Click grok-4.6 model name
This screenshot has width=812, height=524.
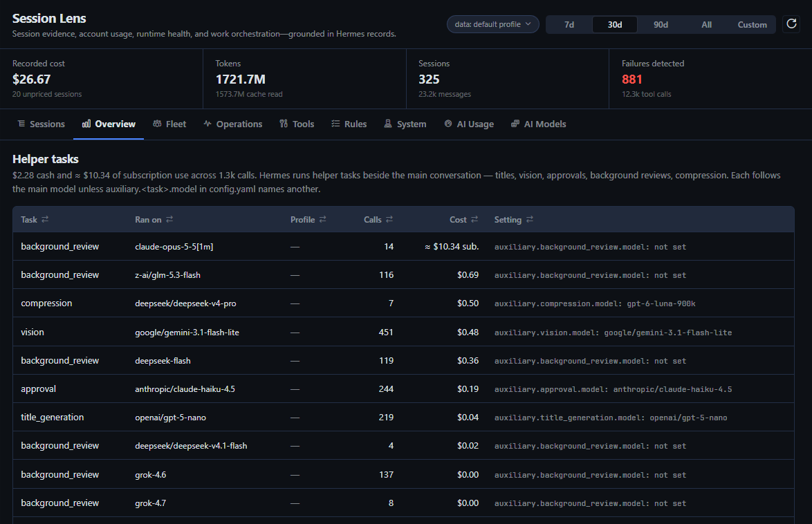150,474
